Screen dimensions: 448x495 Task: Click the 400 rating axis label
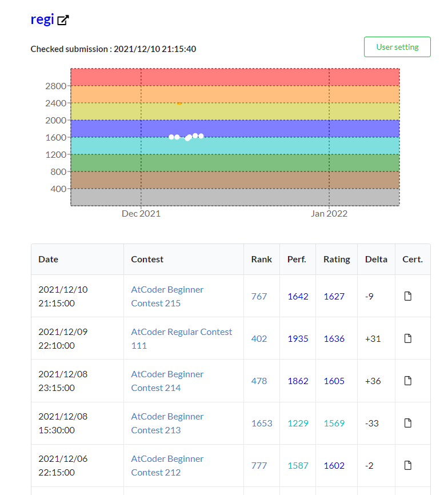point(58,189)
